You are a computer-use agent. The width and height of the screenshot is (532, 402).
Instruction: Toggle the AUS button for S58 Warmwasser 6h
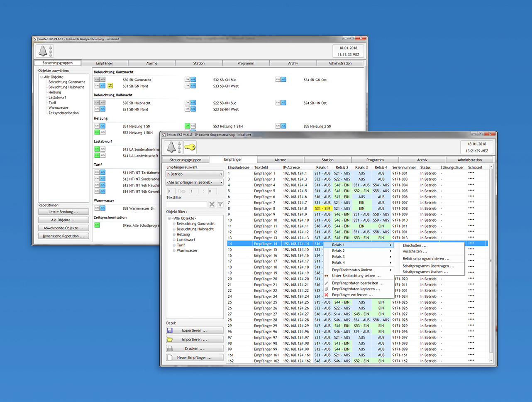102,208
